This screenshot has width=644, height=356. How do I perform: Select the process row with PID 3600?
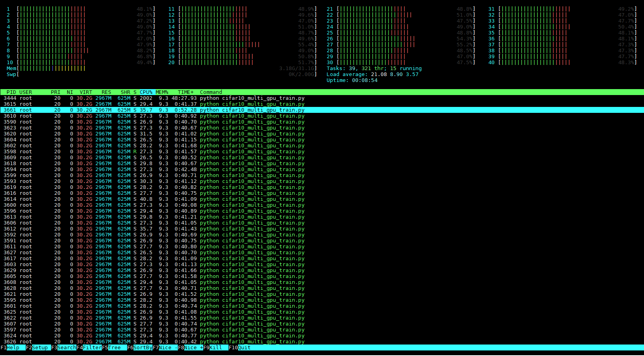click(x=322, y=205)
